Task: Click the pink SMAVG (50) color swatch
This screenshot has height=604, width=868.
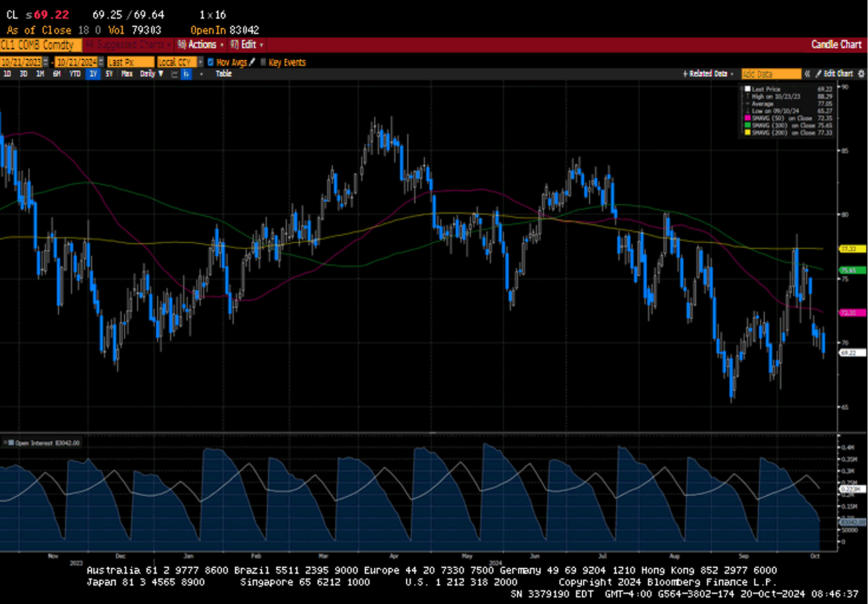Action: pos(748,118)
